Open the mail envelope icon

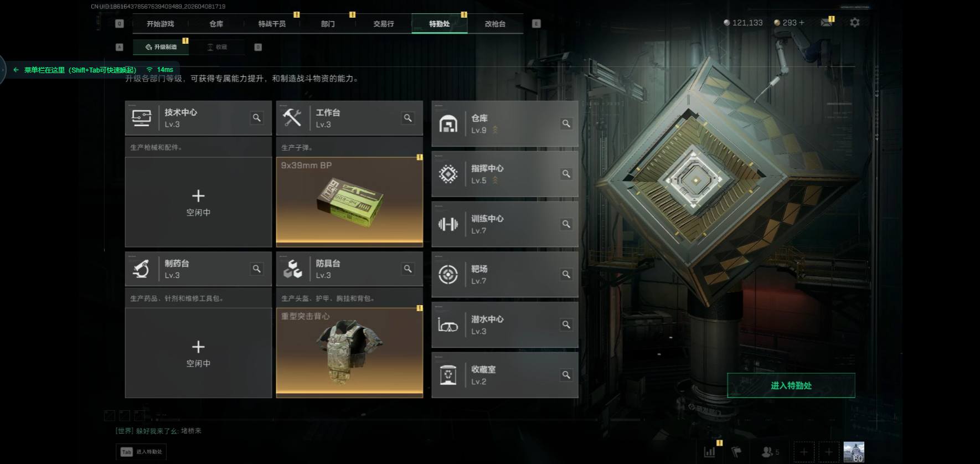pos(826,23)
